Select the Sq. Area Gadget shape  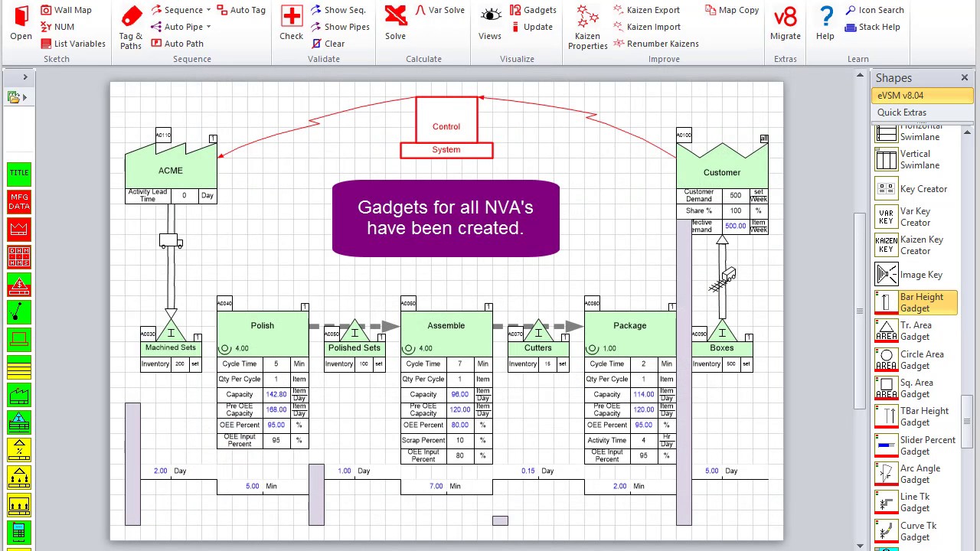[916, 388]
